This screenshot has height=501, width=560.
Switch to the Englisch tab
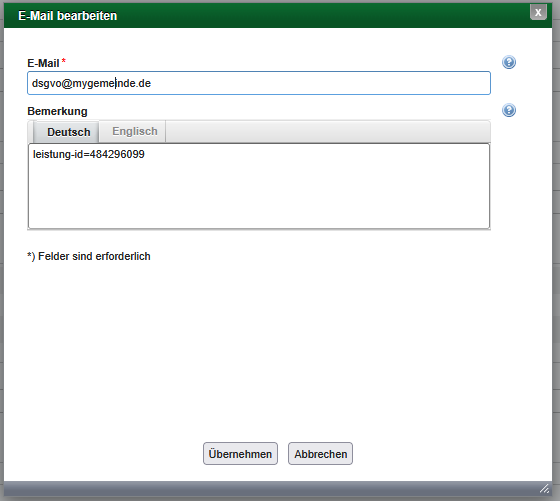135,131
